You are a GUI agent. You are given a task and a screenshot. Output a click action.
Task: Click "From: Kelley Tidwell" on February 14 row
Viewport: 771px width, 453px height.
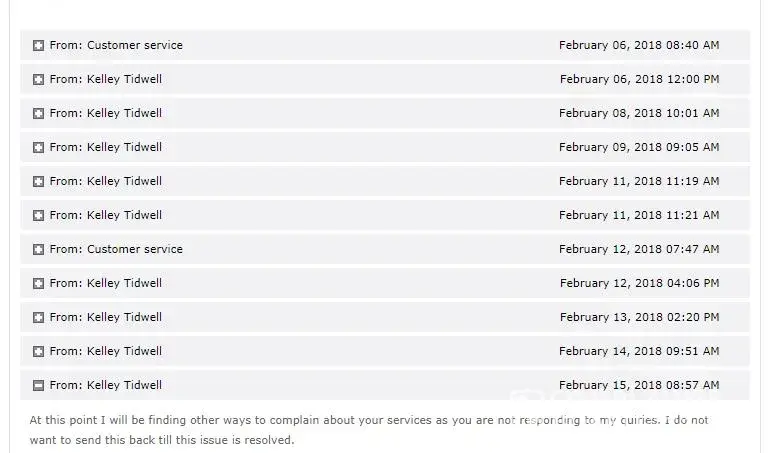point(105,351)
